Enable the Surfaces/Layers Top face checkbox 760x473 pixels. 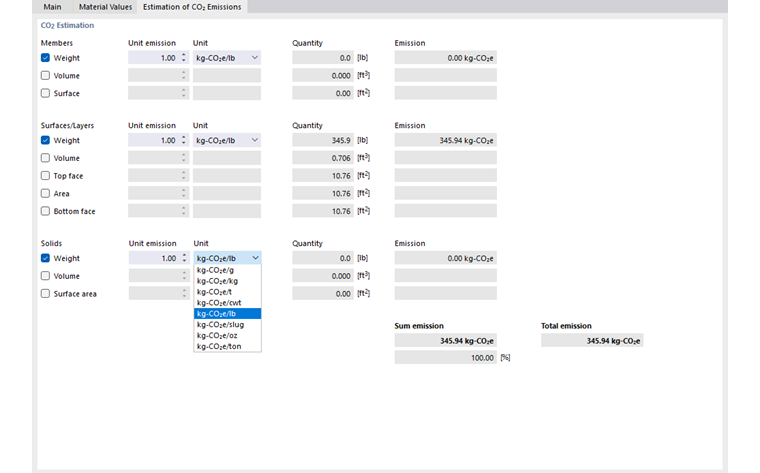tap(45, 176)
